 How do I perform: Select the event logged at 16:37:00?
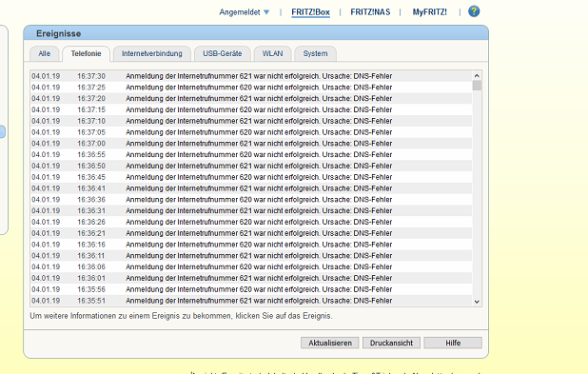251,144
